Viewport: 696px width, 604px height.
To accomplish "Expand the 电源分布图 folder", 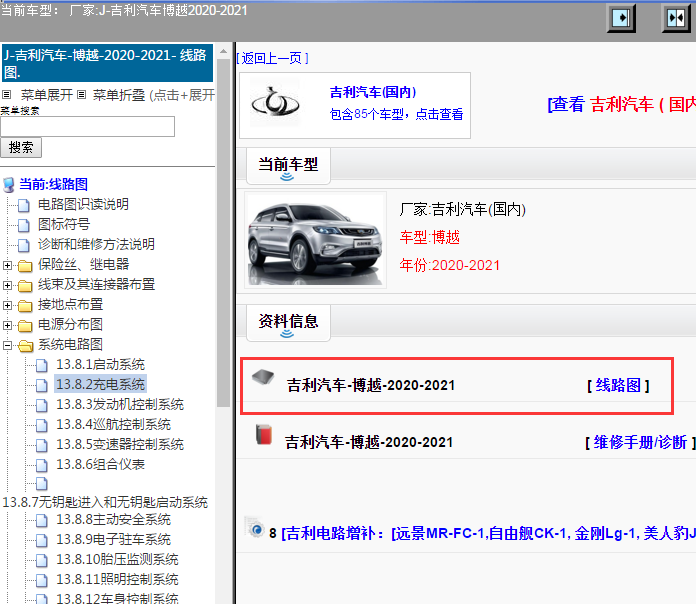I will 7,325.
